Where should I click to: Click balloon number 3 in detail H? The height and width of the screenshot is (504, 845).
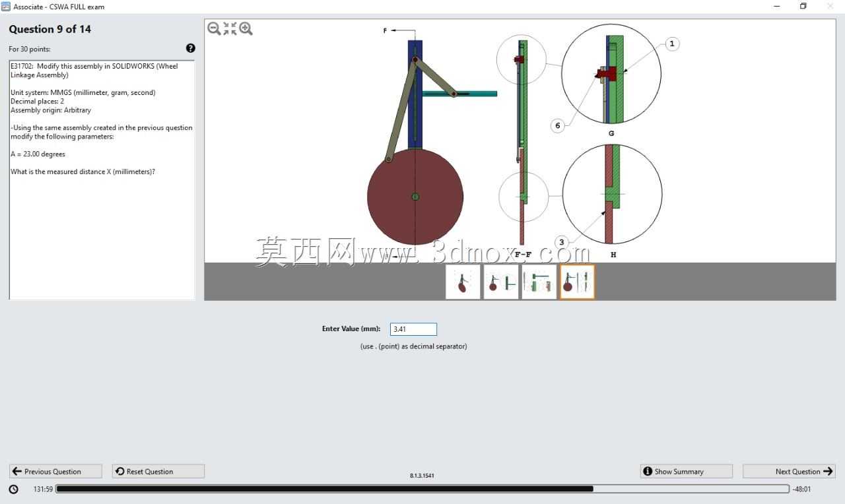pyautogui.click(x=562, y=242)
